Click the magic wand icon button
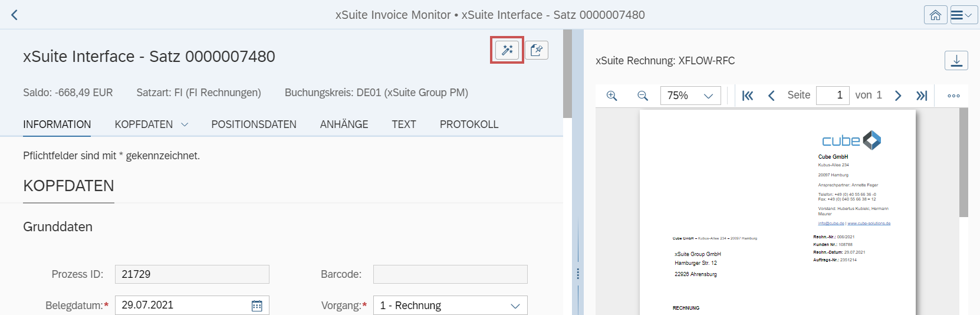The height and width of the screenshot is (315, 980). point(507,50)
